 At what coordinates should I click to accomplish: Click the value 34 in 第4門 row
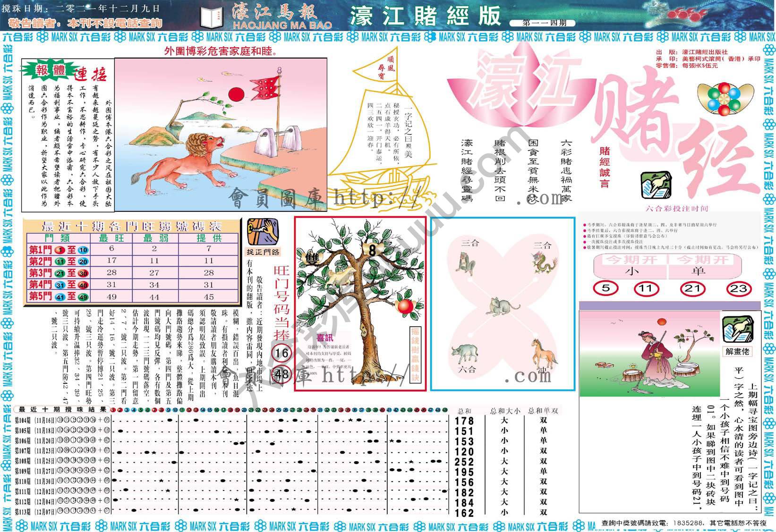coord(154,285)
